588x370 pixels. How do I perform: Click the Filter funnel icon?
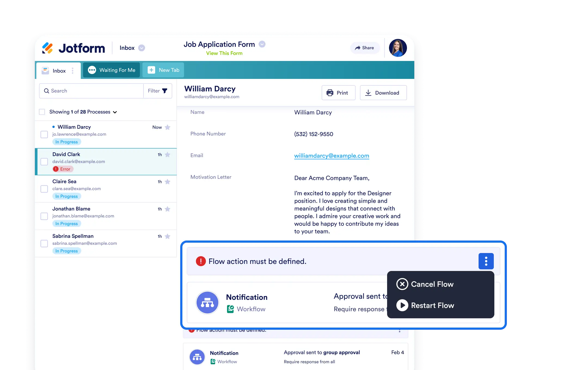[x=165, y=91]
